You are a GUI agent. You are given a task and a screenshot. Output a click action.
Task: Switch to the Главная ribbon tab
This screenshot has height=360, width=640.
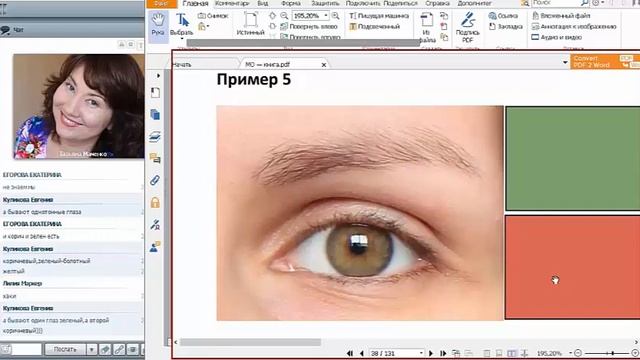point(196,4)
